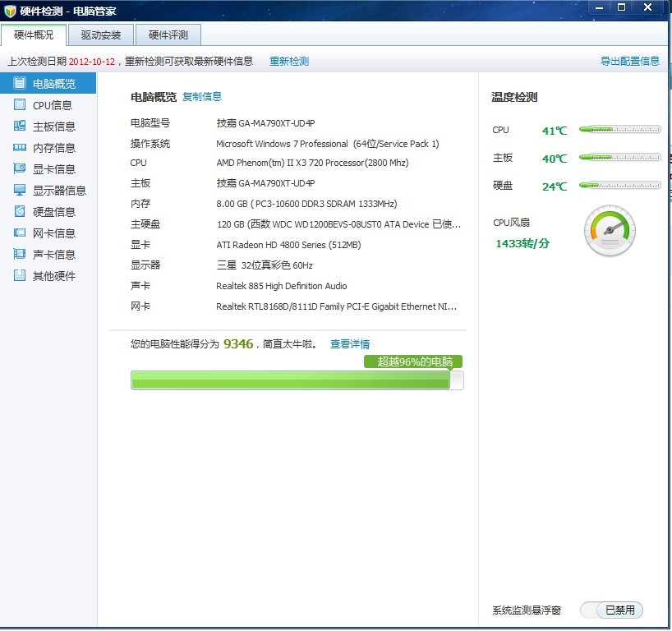The image size is (672, 631).
Task: Click the CPU temperature value 41℃
Action: pos(555,131)
